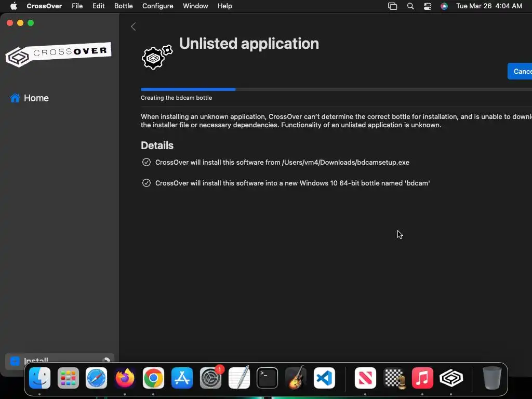Image resolution: width=532 pixels, height=399 pixels.
Task: Launch Chess from the Dock
Action: tap(394, 378)
